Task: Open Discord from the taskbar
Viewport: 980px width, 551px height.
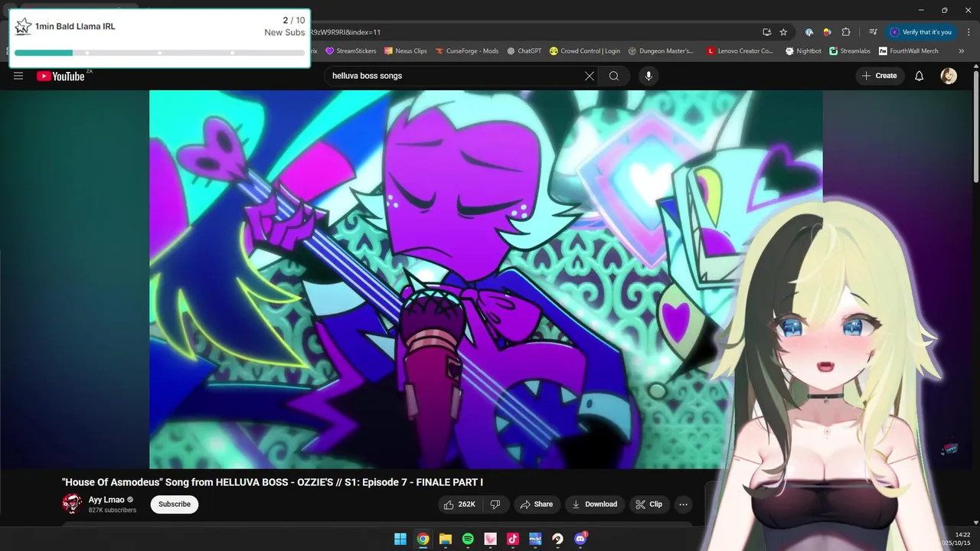Action: pyautogui.click(x=580, y=539)
